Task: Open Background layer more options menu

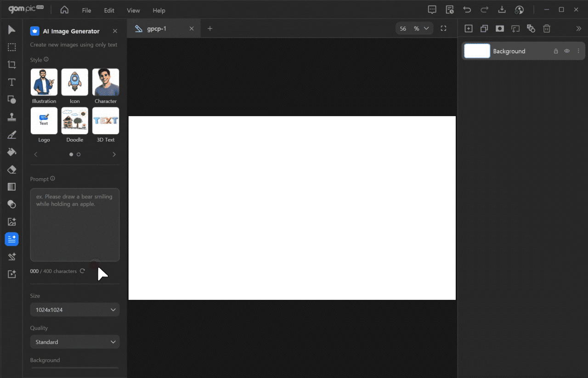Action: tap(578, 51)
